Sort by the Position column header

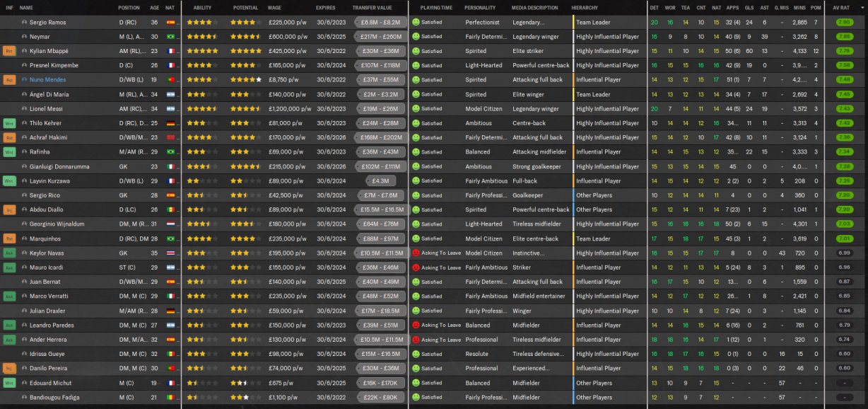pos(129,8)
